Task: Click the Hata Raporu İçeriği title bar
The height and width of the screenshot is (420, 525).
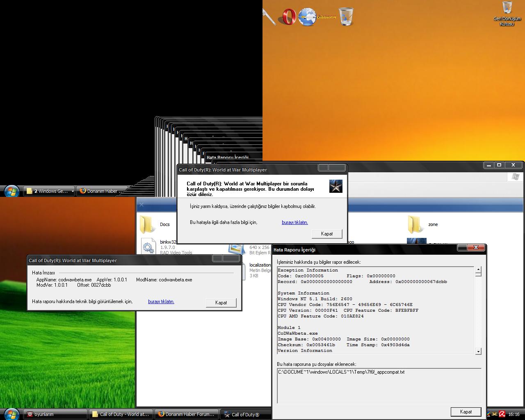Action: pos(364,249)
